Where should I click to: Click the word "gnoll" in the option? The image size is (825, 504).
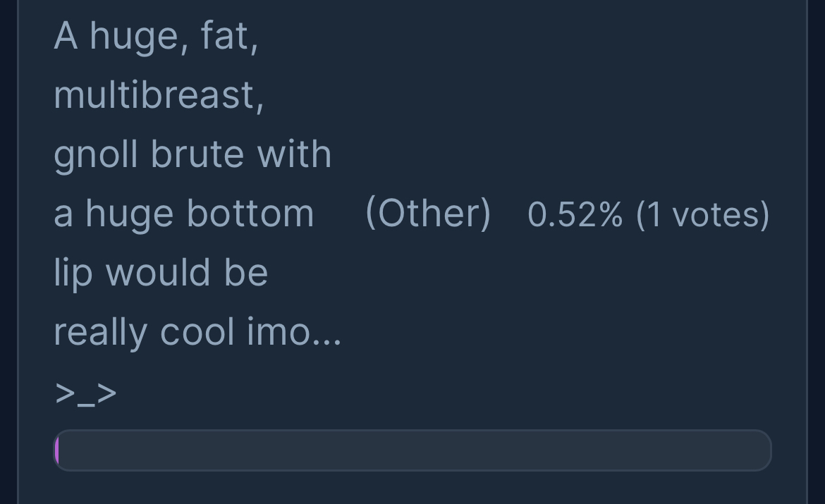click(x=95, y=154)
